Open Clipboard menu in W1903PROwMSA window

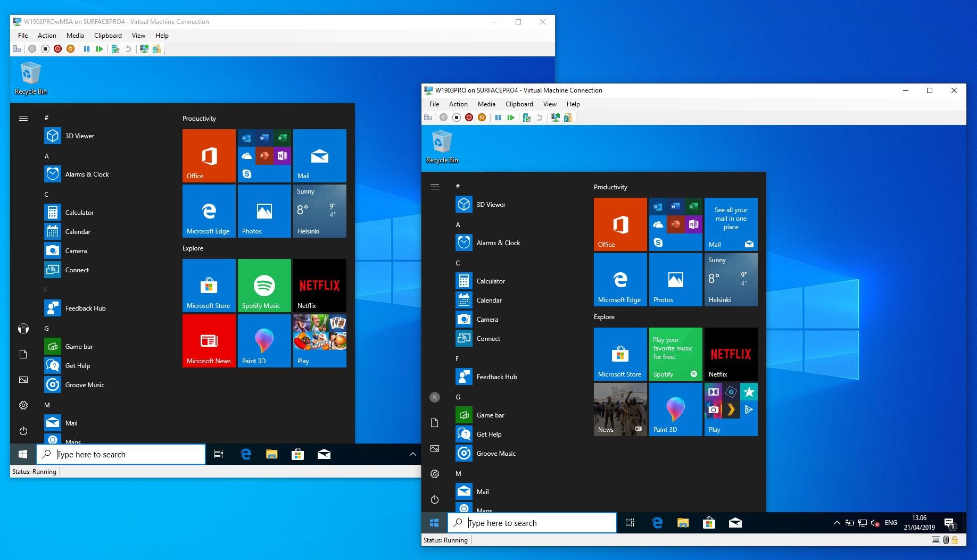[108, 36]
